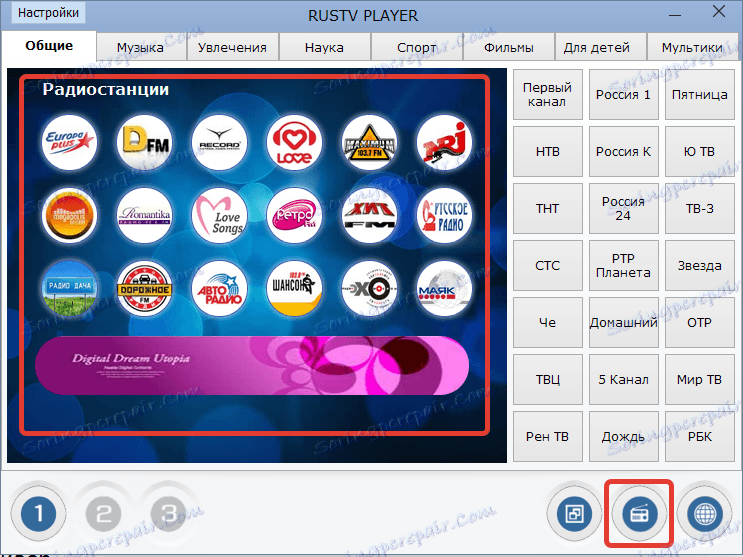The height and width of the screenshot is (557, 743).
Task: Watch the СТС channel
Action: click(547, 265)
